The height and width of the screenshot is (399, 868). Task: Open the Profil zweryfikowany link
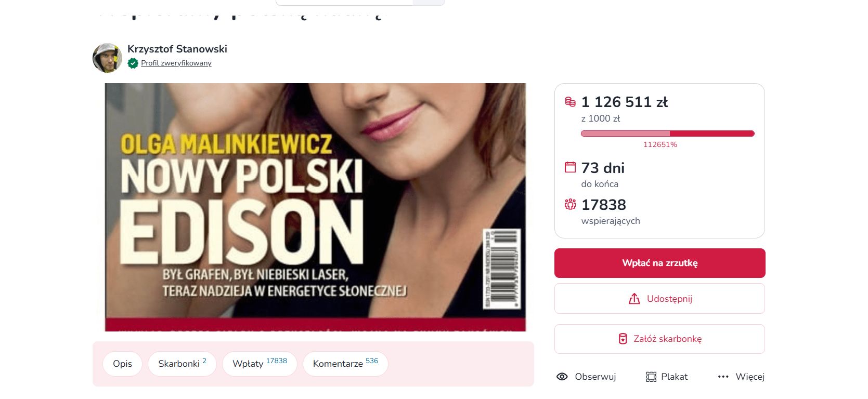point(176,63)
